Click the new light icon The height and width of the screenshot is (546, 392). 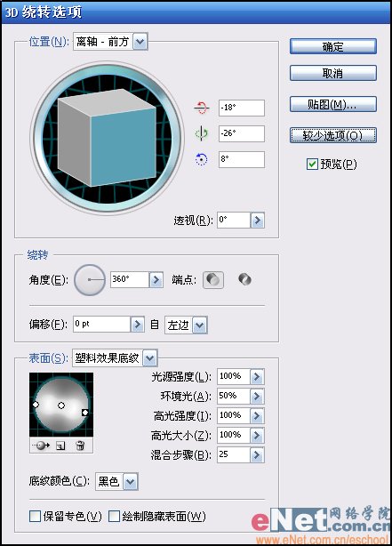click(x=60, y=446)
